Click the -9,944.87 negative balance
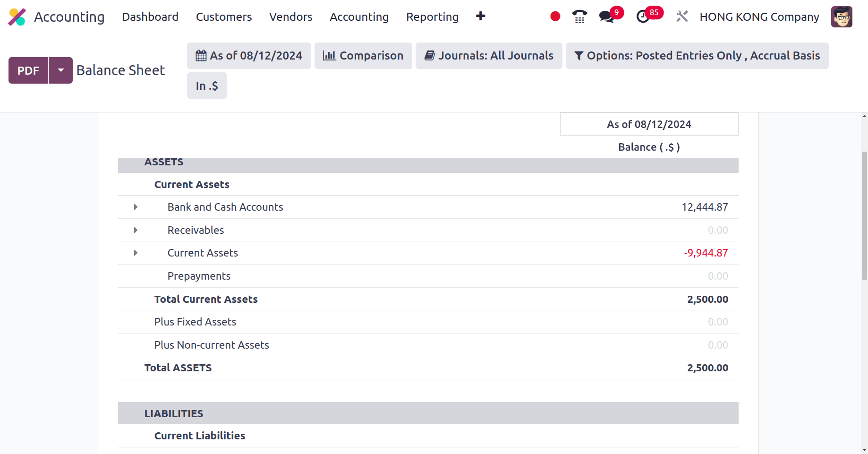 pos(706,253)
